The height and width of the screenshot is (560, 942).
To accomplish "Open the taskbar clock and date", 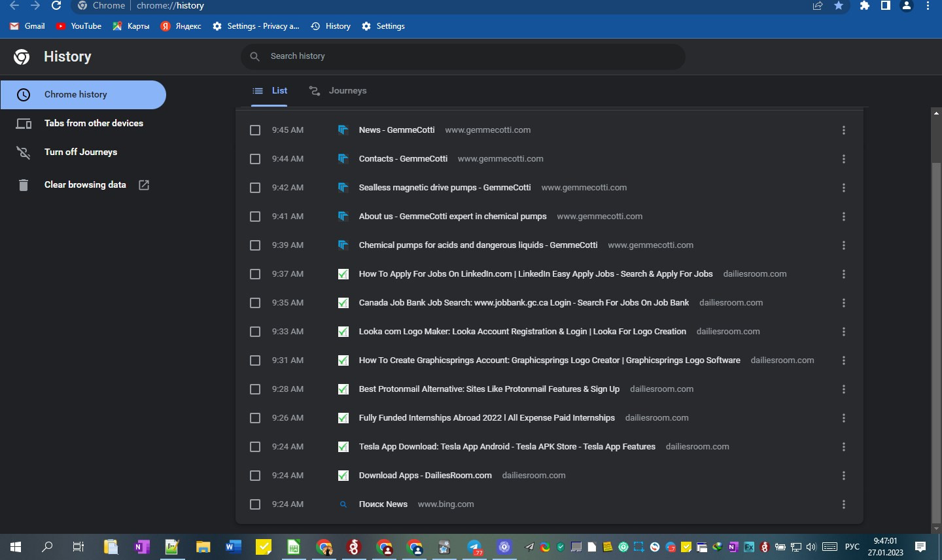I will point(886,547).
